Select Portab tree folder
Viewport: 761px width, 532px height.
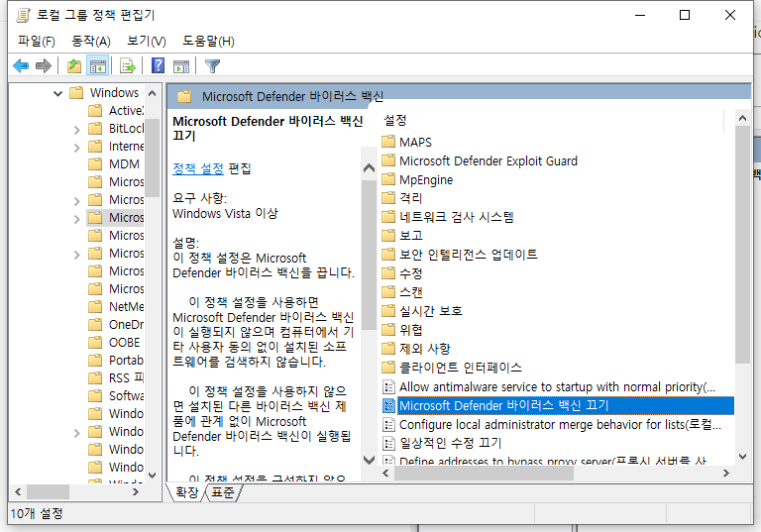pos(116,361)
